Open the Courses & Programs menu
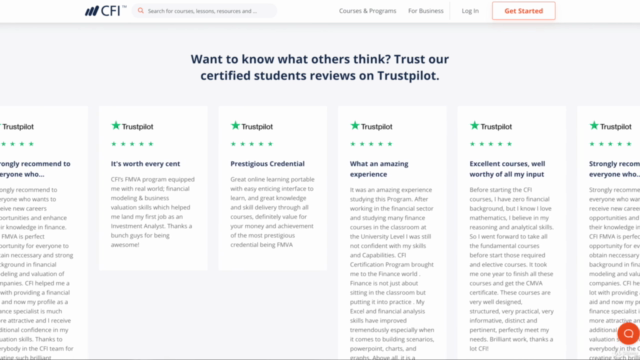Viewport: 640px width, 360px height. pyautogui.click(x=367, y=11)
